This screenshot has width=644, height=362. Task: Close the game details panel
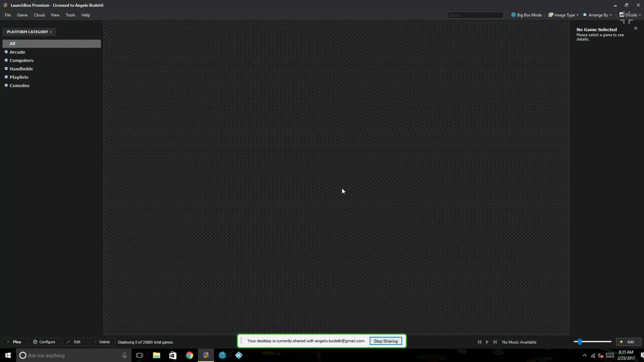(x=636, y=28)
